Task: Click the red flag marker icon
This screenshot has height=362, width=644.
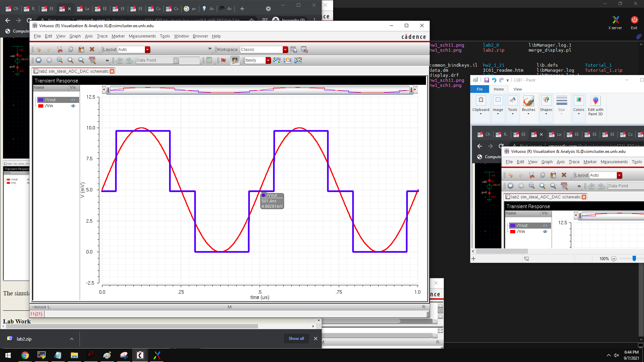Action: coord(224,60)
